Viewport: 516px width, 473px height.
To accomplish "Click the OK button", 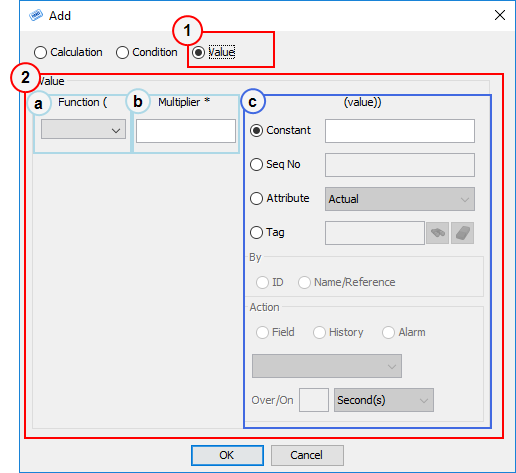I will coord(227,455).
